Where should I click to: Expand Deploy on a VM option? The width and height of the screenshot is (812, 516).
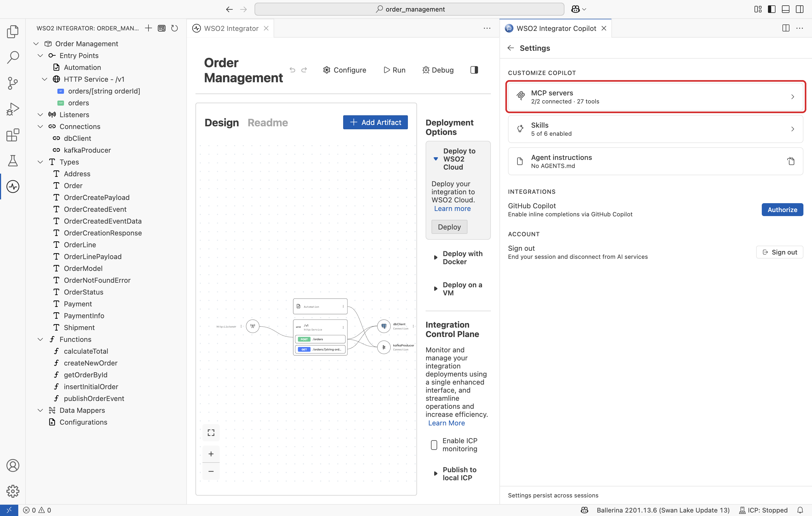436,289
